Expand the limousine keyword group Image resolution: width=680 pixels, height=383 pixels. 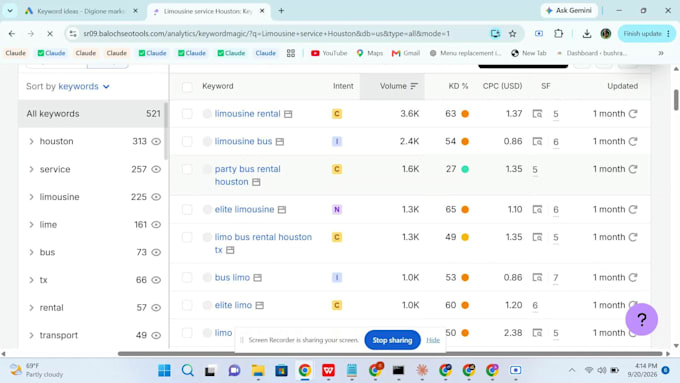point(31,197)
